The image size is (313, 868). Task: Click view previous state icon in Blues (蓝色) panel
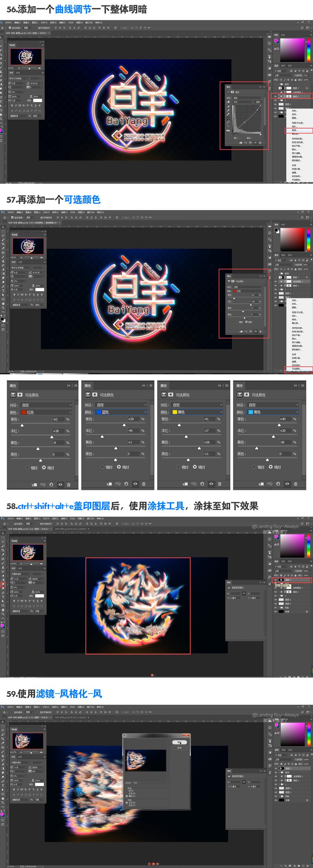click(x=118, y=484)
